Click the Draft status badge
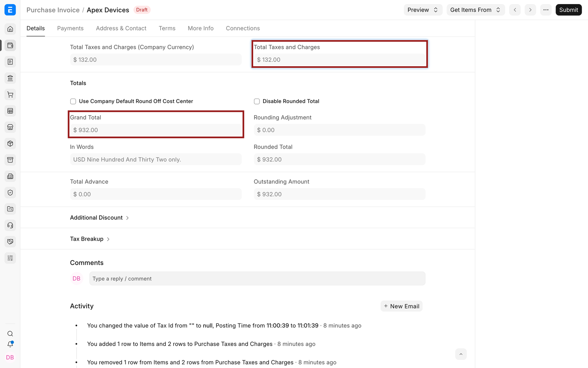This screenshot has height=368, width=588. [x=142, y=10]
